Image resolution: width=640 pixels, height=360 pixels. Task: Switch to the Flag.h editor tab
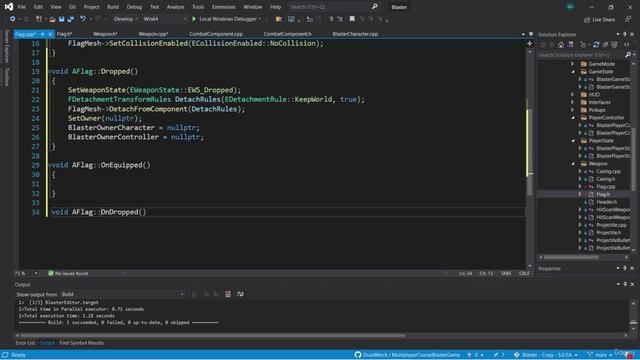pyautogui.click(x=64, y=34)
